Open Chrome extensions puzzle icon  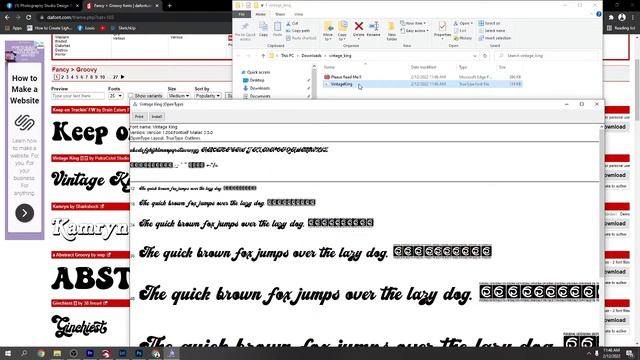pyautogui.click(x=611, y=17)
